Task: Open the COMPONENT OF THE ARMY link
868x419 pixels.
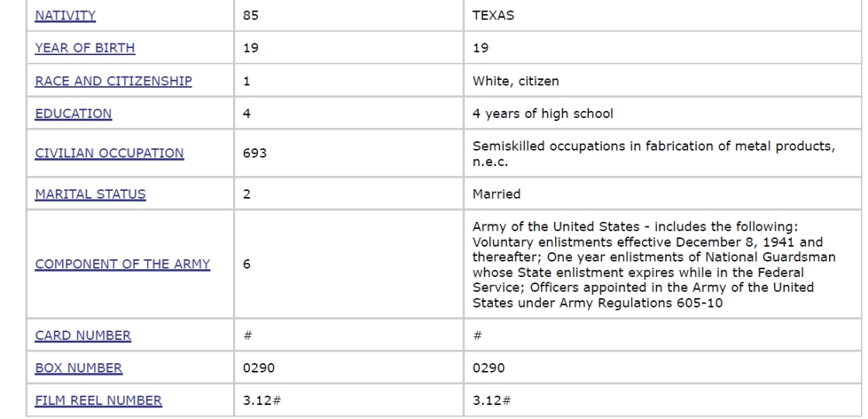Action: pyautogui.click(x=123, y=264)
